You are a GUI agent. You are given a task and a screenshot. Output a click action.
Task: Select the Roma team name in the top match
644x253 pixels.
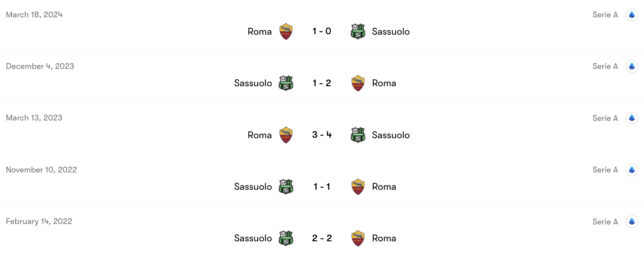coord(259,31)
